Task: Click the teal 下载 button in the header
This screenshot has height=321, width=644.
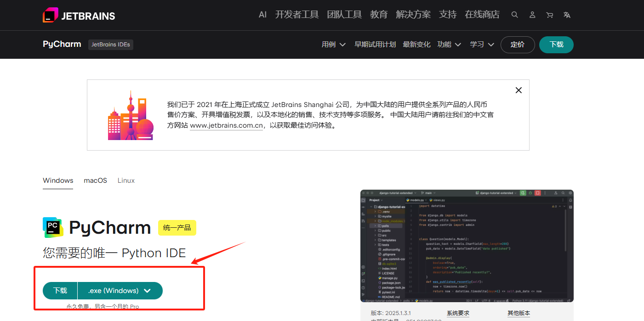Action: coord(556,45)
